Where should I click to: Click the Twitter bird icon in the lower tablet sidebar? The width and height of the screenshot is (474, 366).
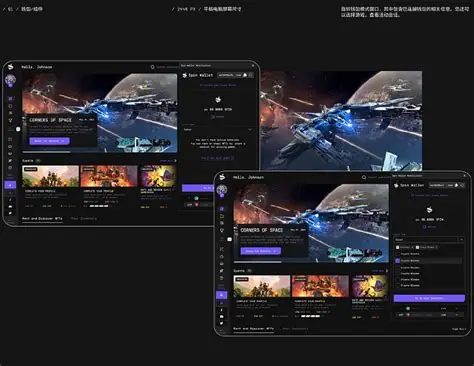point(222,323)
